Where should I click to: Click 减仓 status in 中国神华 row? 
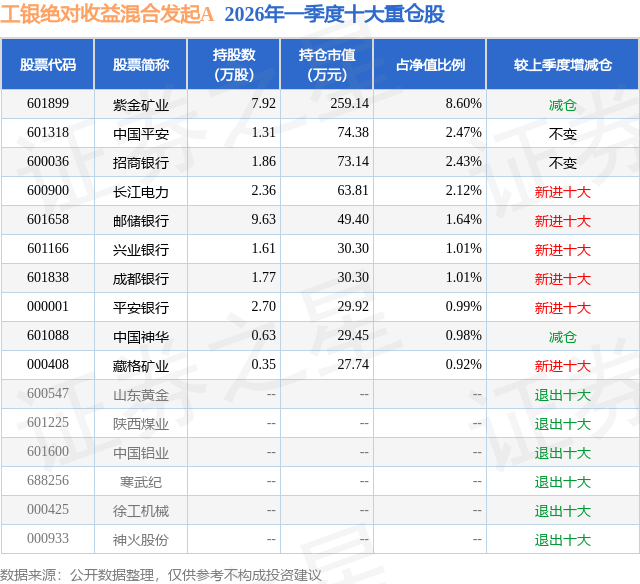pyautogui.click(x=563, y=337)
